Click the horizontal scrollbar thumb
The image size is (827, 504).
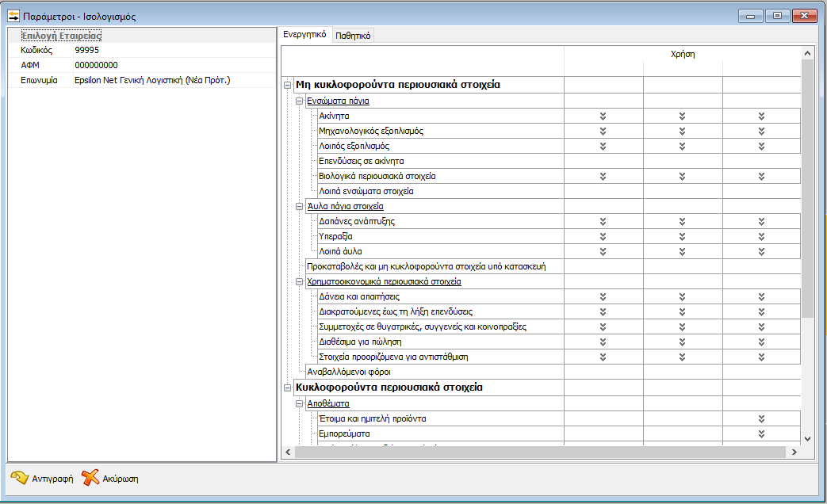(540, 452)
